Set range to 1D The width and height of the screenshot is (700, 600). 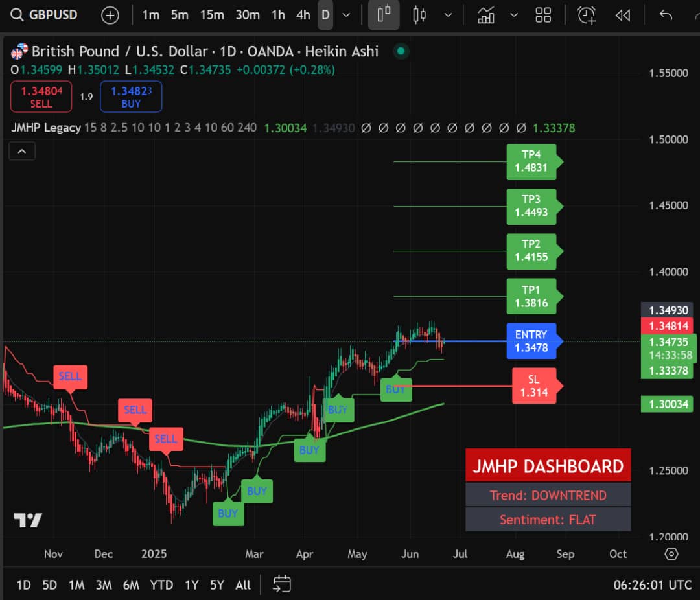(x=24, y=585)
